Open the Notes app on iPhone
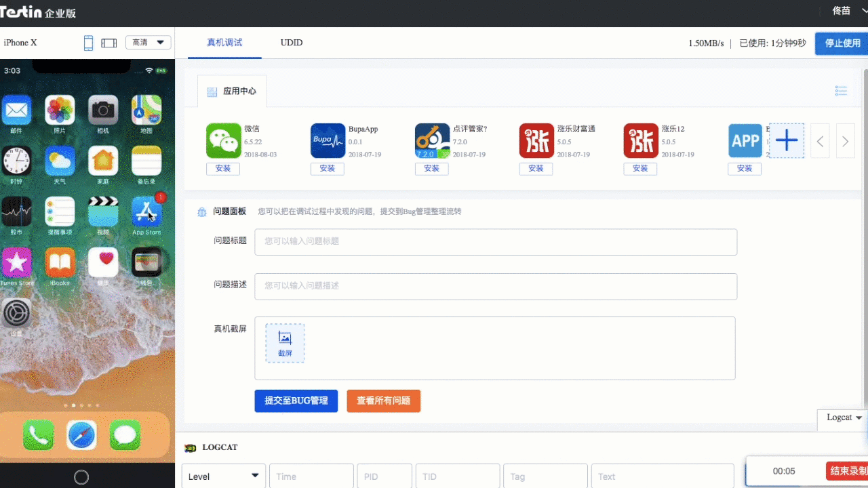The height and width of the screenshot is (488, 868). pyautogui.click(x=146, y=161)
